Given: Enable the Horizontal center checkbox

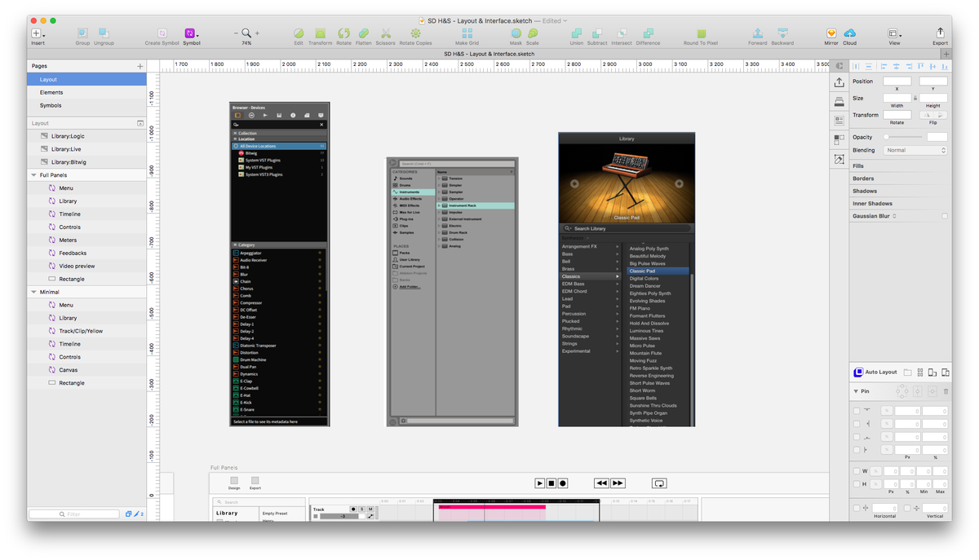Looking at the screenshot, I should (856, 508).
